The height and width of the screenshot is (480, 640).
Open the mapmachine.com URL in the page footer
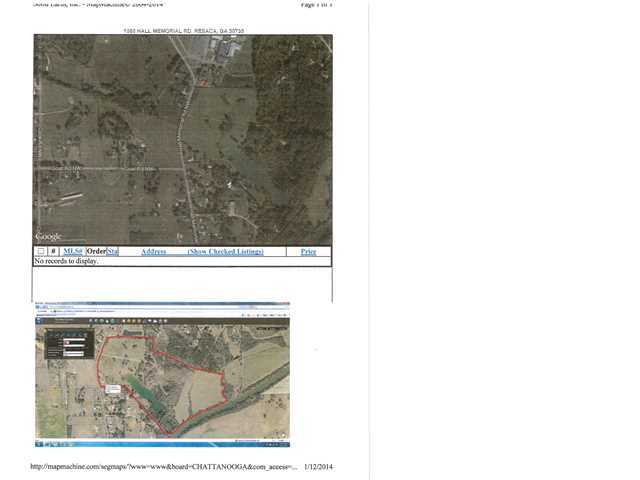[164, 467]
